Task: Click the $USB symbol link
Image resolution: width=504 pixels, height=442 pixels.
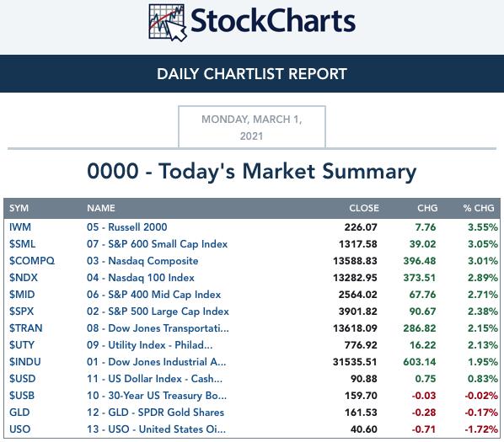Action: click(22, 396)
